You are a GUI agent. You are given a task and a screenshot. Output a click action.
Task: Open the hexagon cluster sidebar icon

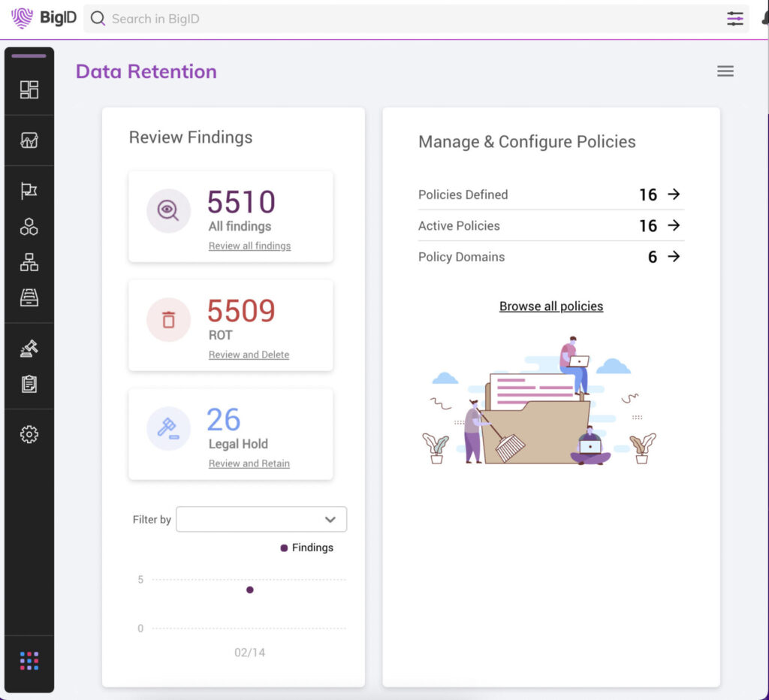[x=29, y=227]
